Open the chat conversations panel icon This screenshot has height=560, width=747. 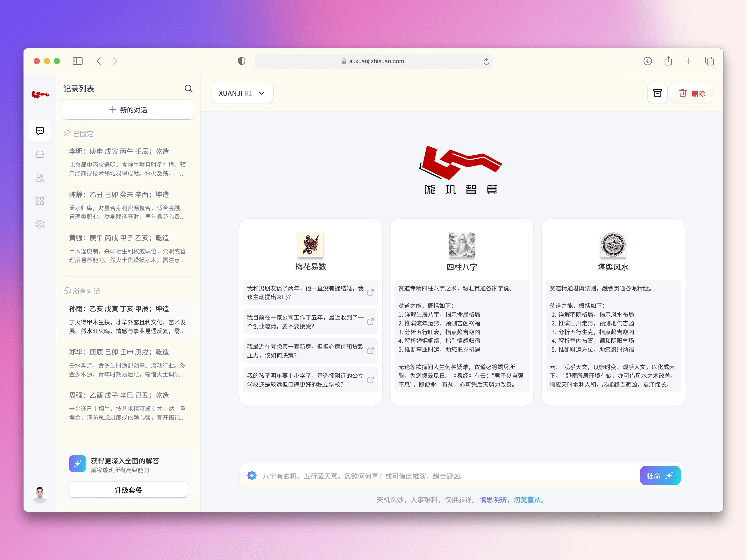40,131
